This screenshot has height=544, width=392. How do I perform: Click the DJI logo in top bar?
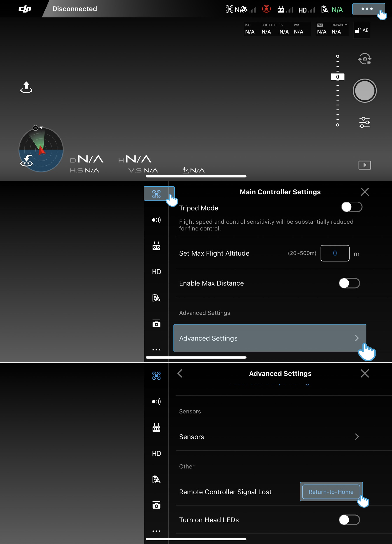pyautogui.click(x=25, y=9)
